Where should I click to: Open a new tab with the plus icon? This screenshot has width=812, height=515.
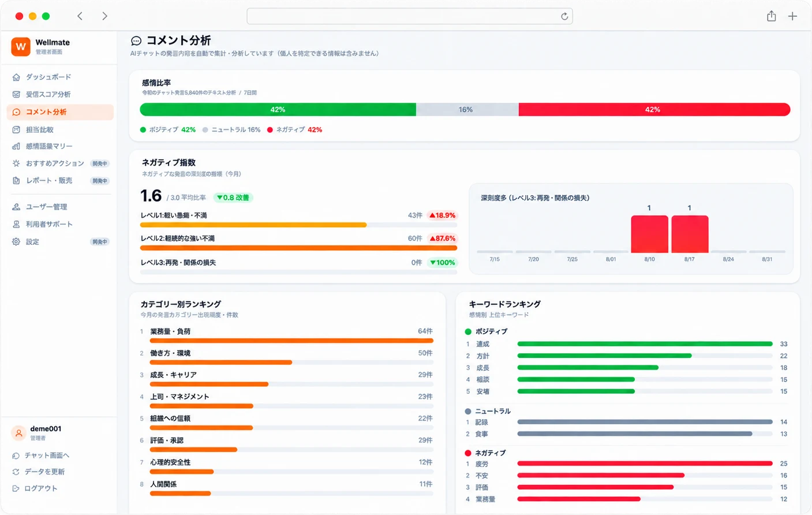[x=792, y=16]
